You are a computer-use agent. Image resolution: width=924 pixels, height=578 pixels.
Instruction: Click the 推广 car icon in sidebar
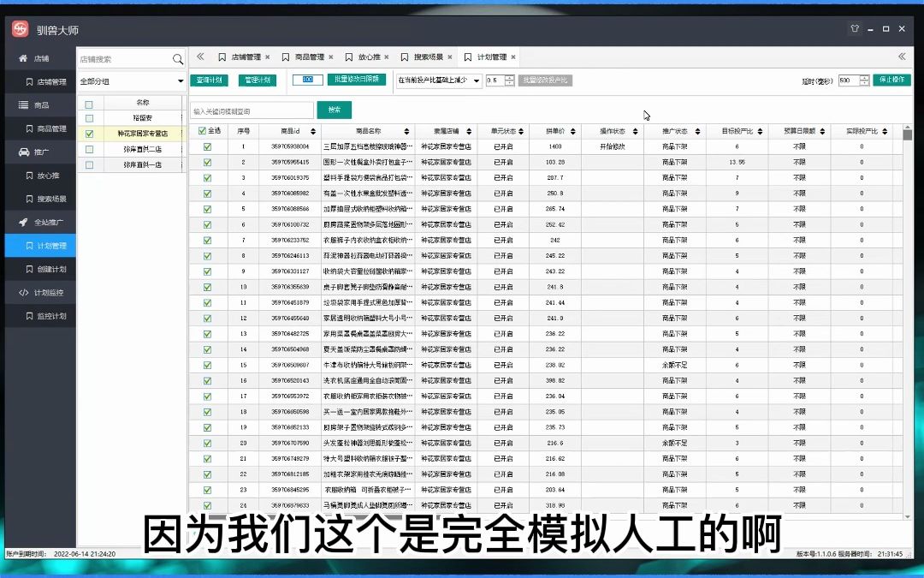[24, 152]
